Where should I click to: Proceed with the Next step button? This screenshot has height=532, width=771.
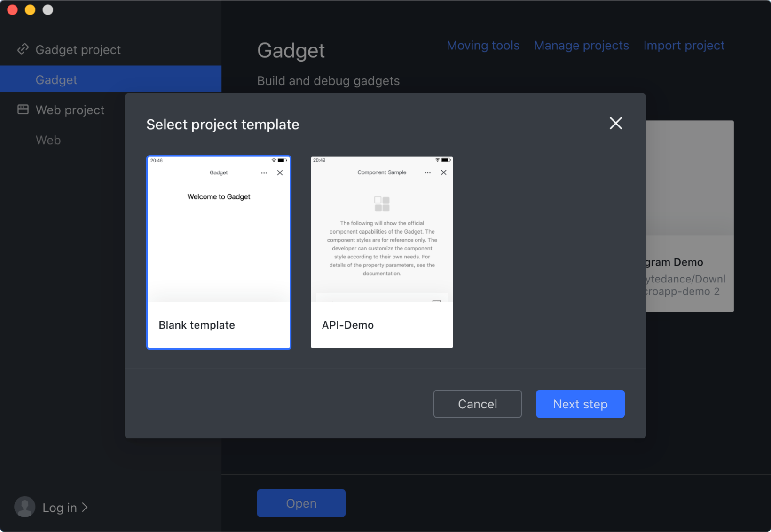click(x=580, y=404)
